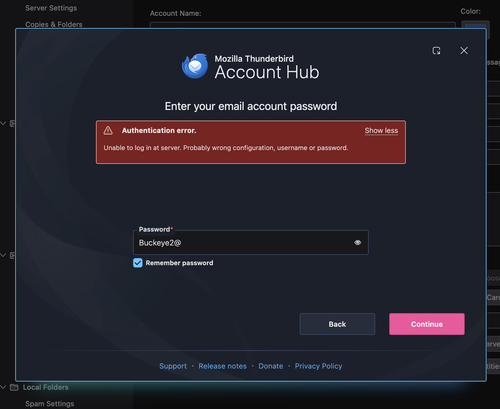Screen dimensions: 500x409
Task: Open the Support link
Action: tap(173, 366)
